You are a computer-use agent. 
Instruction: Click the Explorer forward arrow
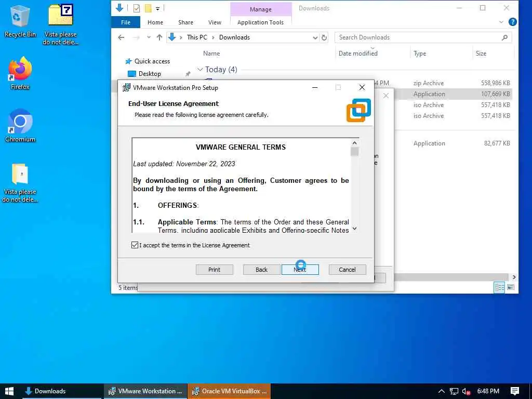(x=136, y=37)
